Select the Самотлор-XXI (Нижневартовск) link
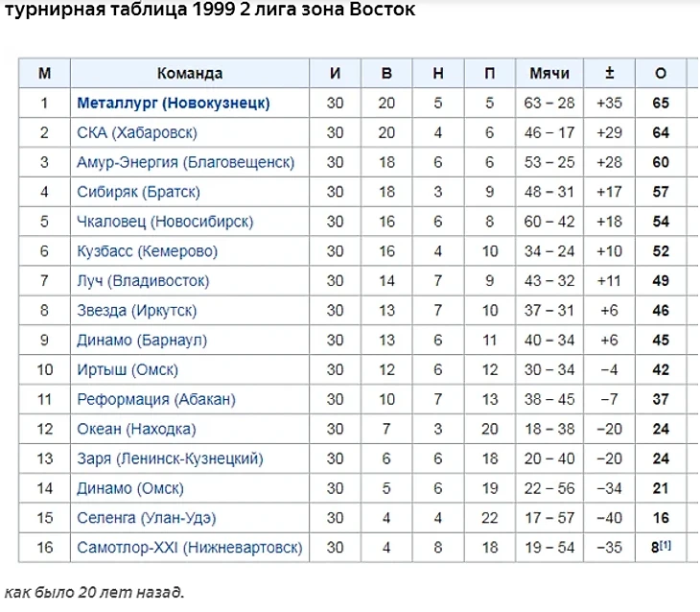 (189, 548)
